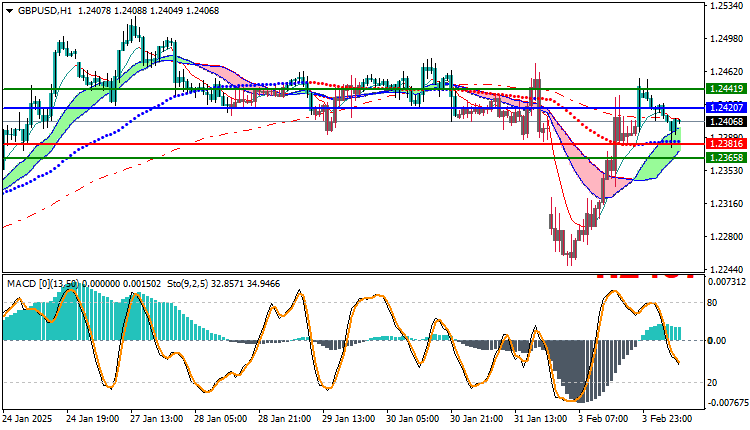Click the 1.22440 price scale value
This screenshot has width=750, height=430.
pos(727,269)
